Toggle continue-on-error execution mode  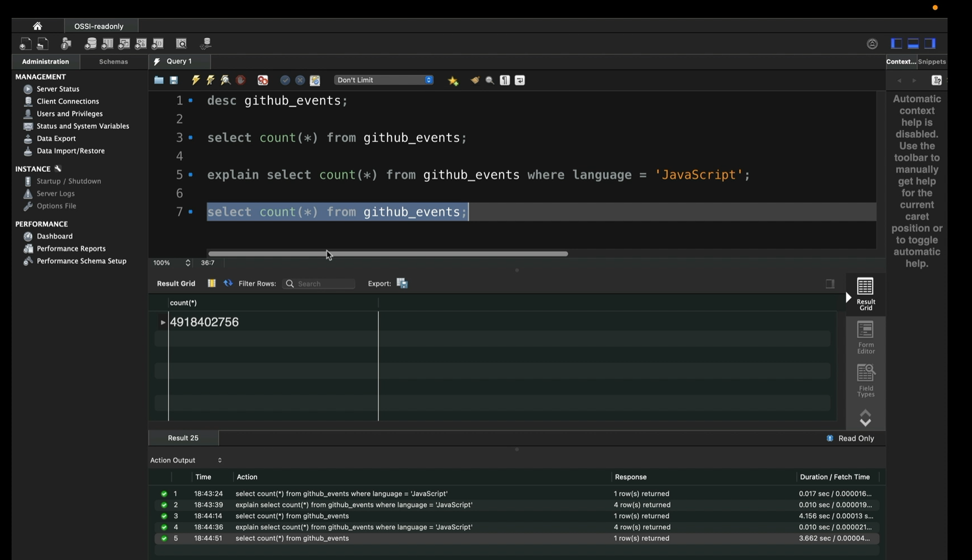263,80
